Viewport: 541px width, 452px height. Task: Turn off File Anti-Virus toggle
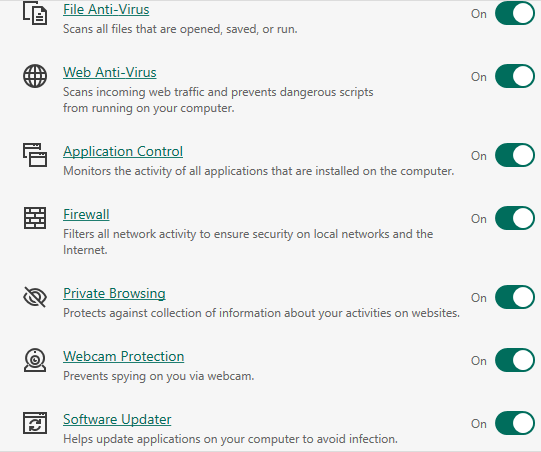click(x=515, y=13)
